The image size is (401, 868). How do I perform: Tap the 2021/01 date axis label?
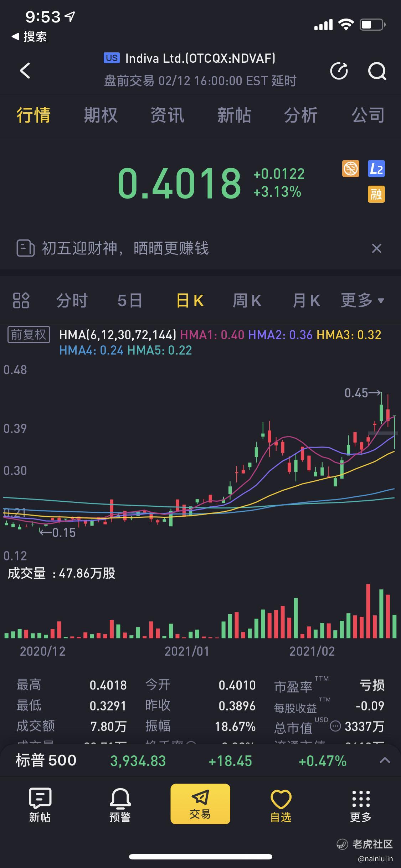186,651
